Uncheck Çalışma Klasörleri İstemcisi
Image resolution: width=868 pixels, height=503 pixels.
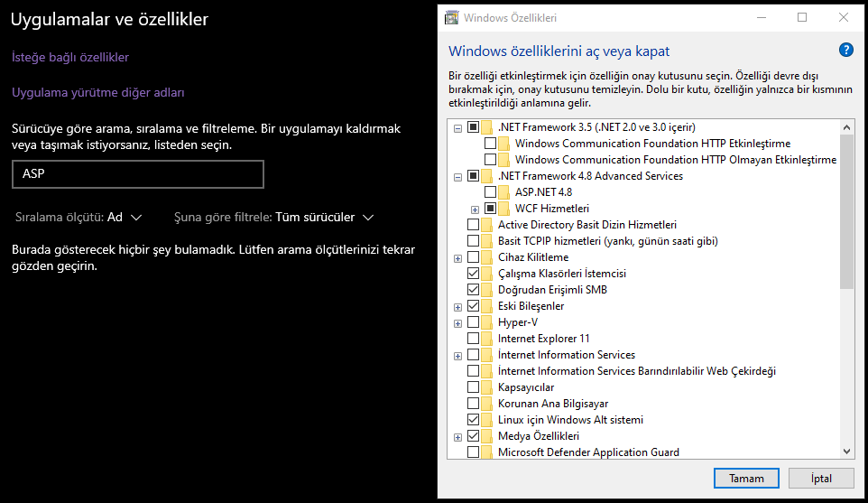click(x=473, y=273)
